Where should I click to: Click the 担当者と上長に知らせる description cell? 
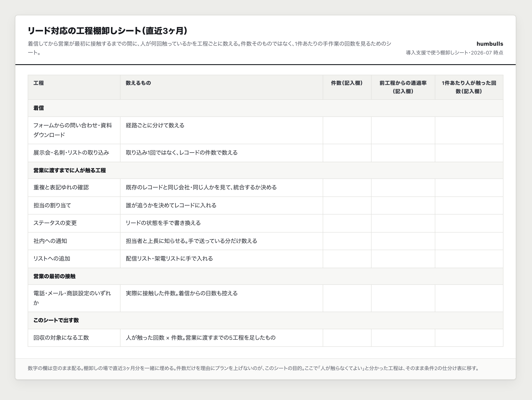pyautogui.click(x=222, y=241)
